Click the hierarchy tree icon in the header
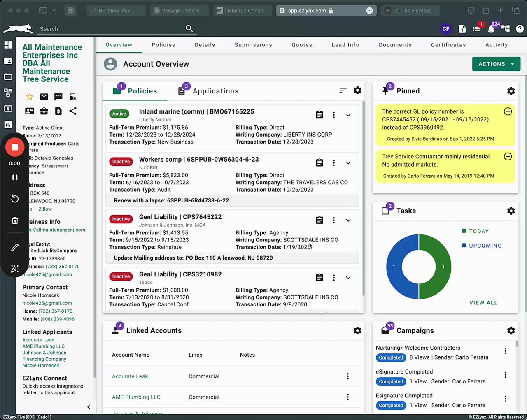527x420 pixels. pos(506,29)
